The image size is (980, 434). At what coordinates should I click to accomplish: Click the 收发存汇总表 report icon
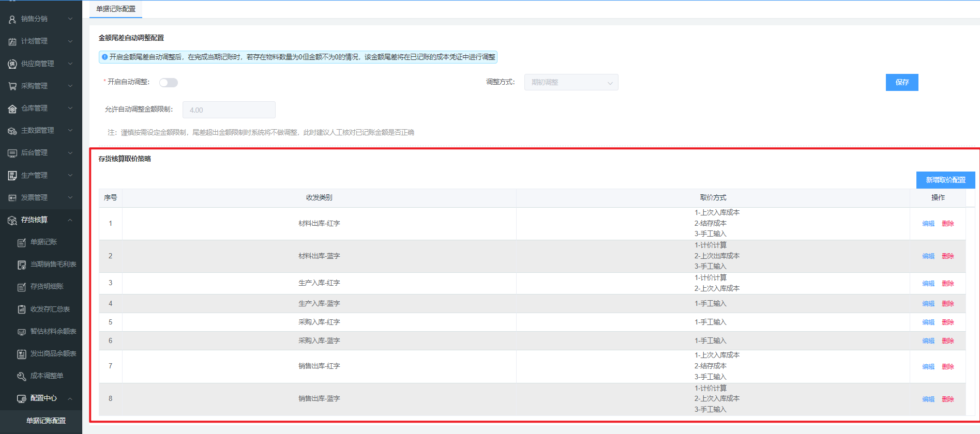pos(22,309)
